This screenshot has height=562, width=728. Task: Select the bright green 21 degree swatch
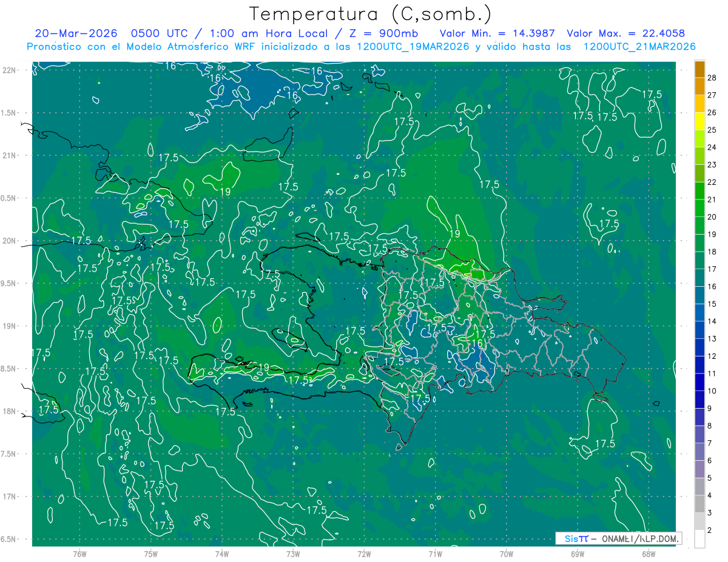point(699,191)
